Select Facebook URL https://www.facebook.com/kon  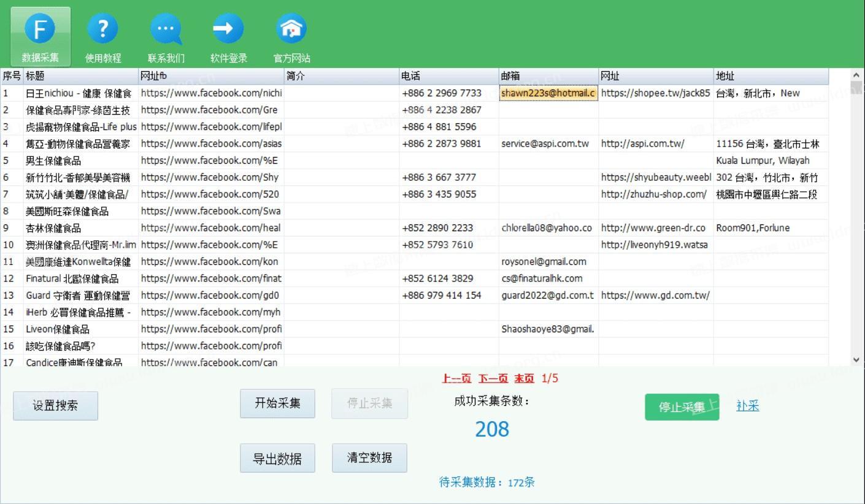(211, 262)
